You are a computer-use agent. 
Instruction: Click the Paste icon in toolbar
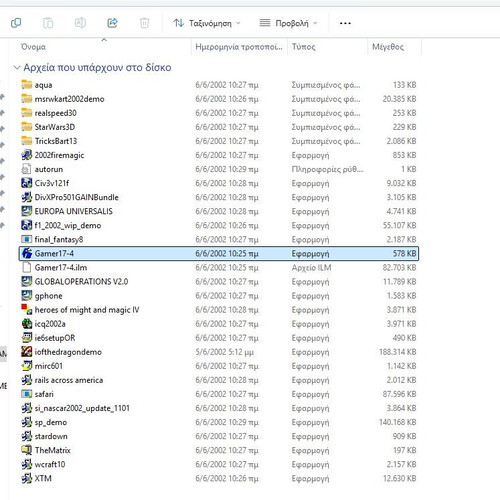click(x=48, y=23)
